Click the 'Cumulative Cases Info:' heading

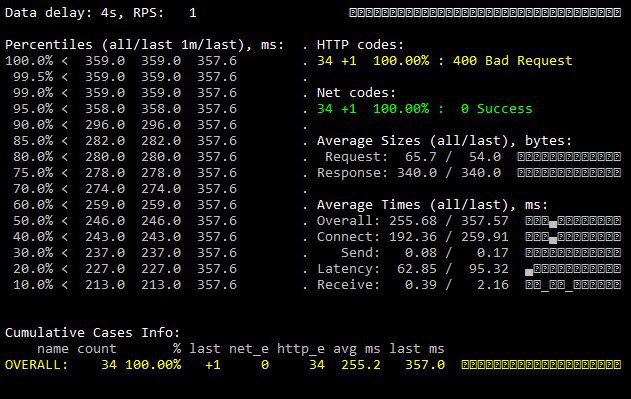coord(93,333)
